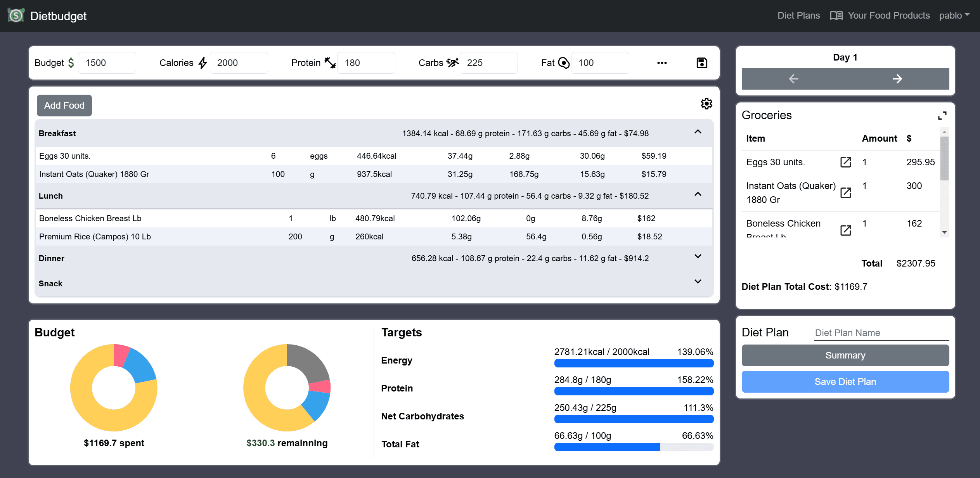Click Save Diet Plan button
This screenshot has width=980, height=478.
click(845, 382)
